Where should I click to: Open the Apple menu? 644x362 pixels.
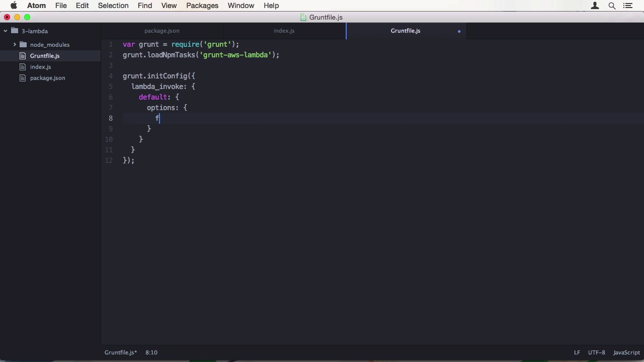[x=14, y=6]
